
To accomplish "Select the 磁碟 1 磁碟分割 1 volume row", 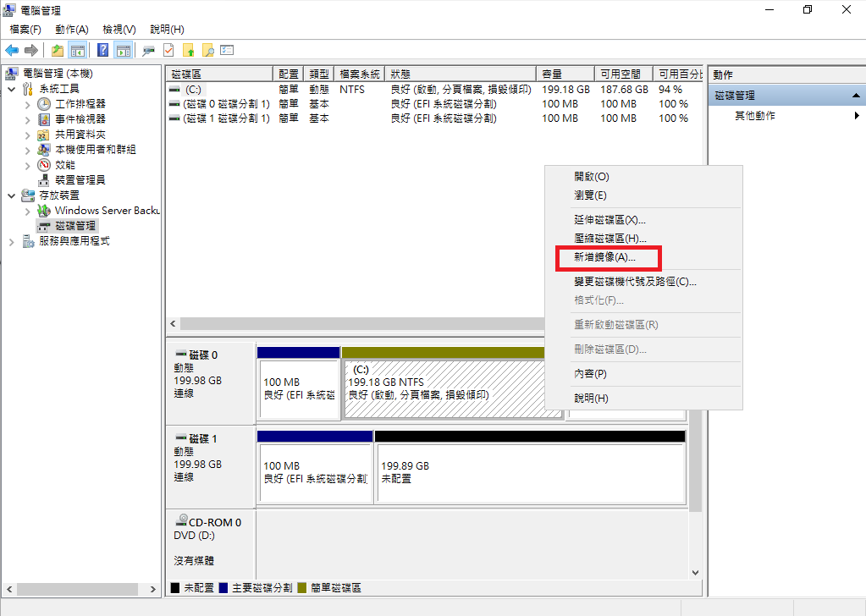I will pyautogui.click(x=433, y=118).
